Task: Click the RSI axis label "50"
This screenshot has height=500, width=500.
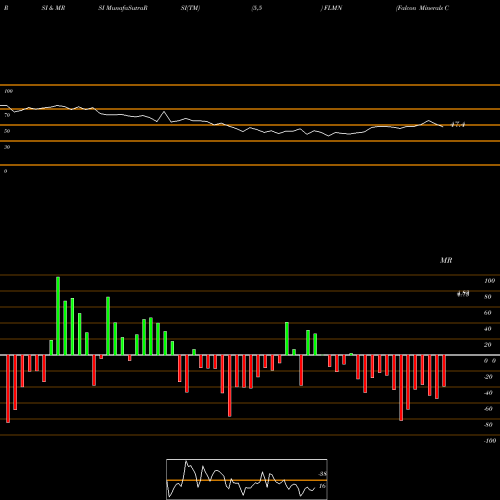Action: 7,131
